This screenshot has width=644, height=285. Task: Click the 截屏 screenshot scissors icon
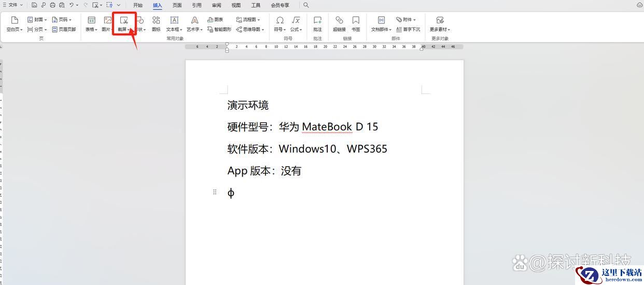pos(124,20)
